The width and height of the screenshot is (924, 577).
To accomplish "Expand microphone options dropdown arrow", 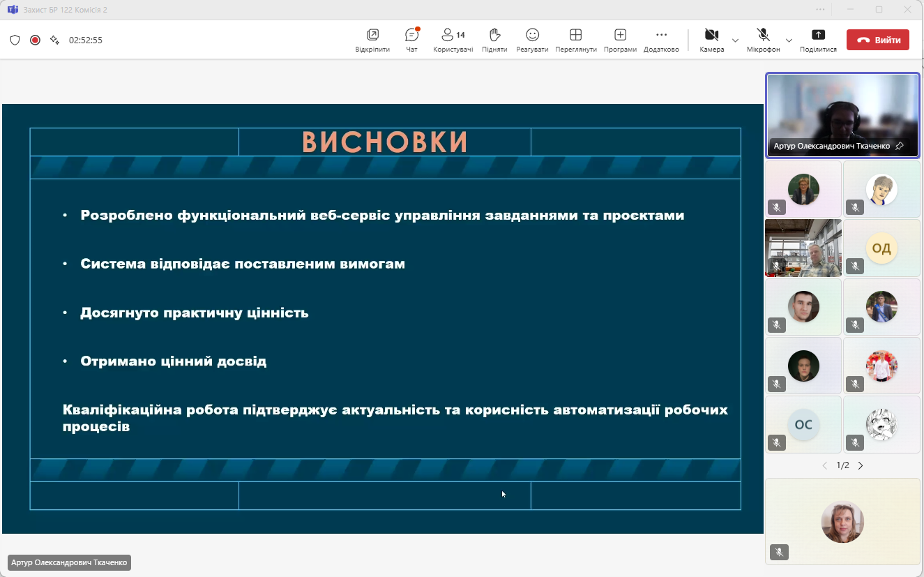I will [x=789, y=40].
